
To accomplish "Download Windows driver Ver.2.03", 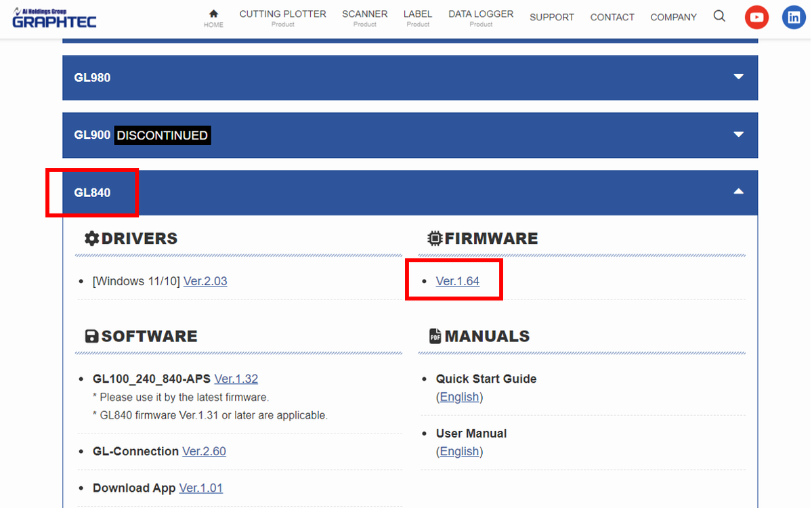I will (x=205, y=281).
